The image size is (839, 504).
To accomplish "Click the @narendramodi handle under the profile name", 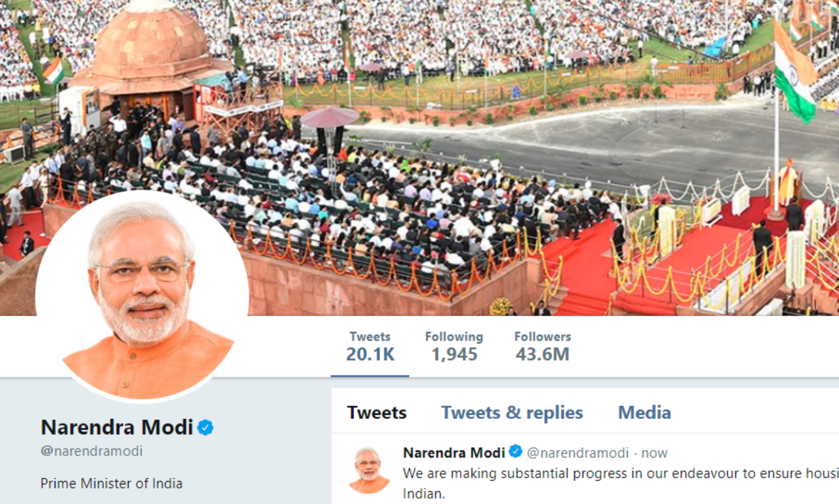I will point(92,451).
